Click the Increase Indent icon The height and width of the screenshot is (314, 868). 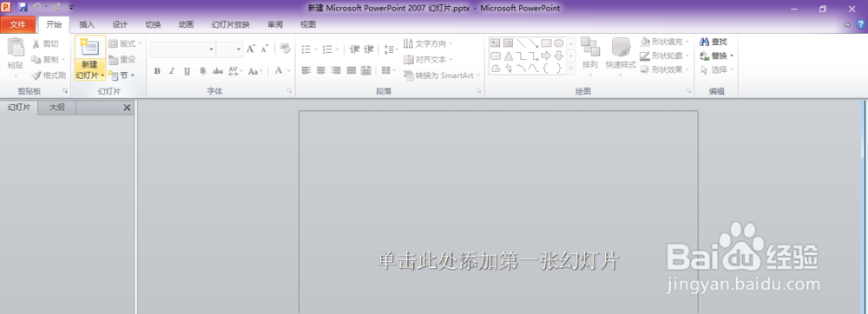[369, 49]
